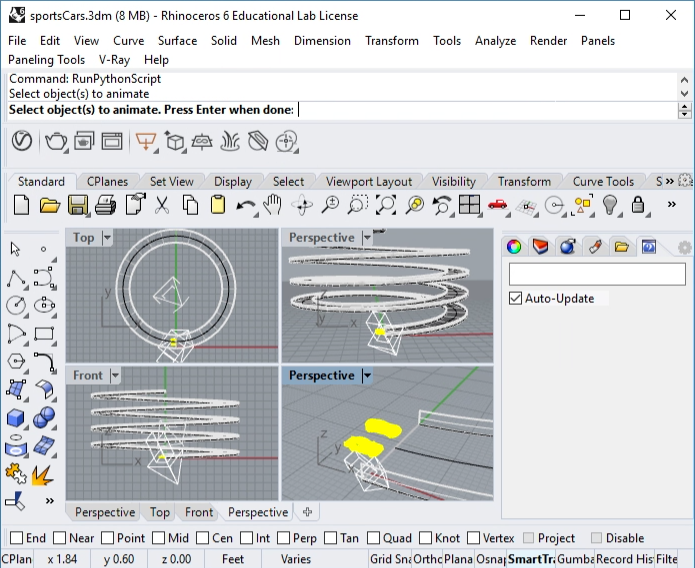The width and height of the screenshot is (695, 568).
Task: Click the Copy icon
Action: click(190, 205)
